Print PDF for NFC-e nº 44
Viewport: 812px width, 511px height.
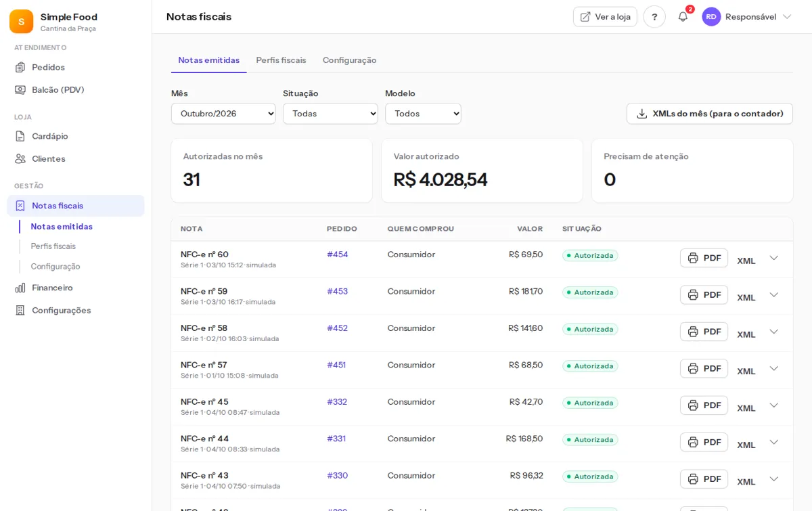pyautogui.click(x=704, y=442)
